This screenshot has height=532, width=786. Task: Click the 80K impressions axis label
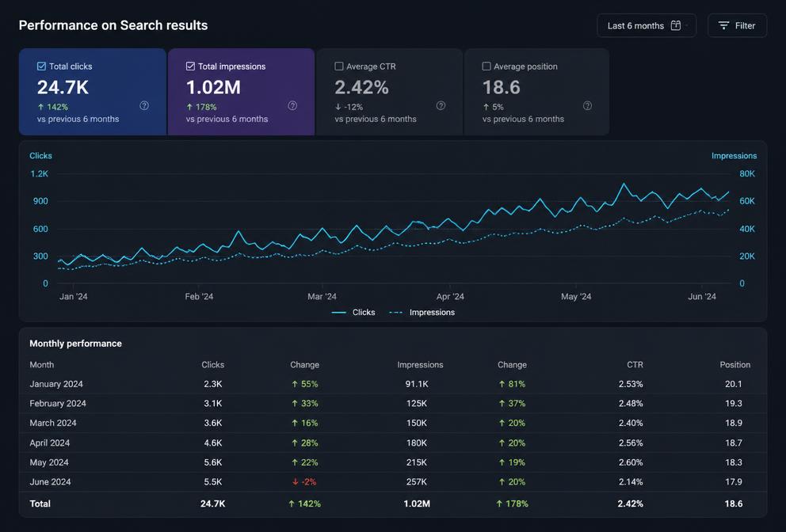[x=747, y=174]
